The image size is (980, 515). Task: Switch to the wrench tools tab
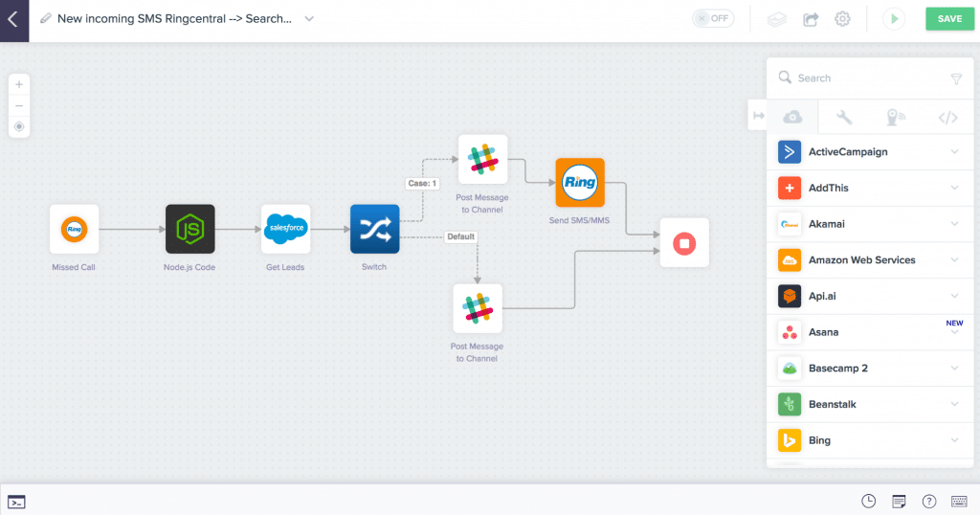[844, 118]
